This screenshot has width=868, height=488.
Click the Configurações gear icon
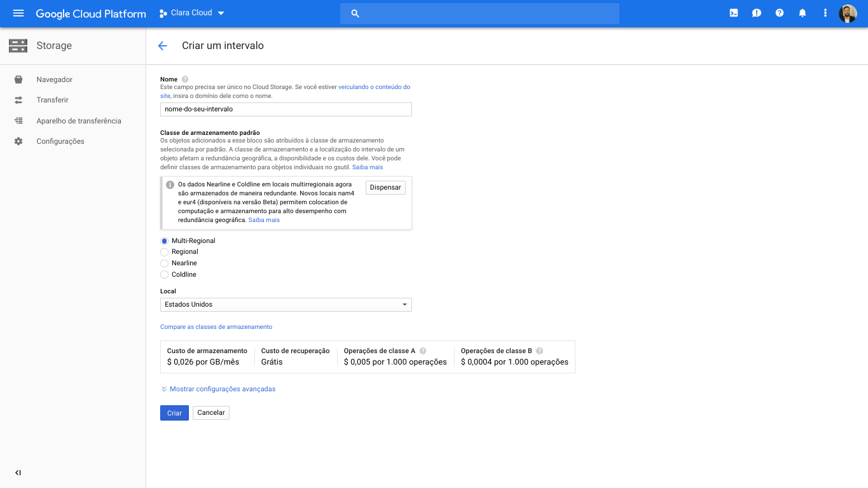pyautogui.click(x=18, y=141)
